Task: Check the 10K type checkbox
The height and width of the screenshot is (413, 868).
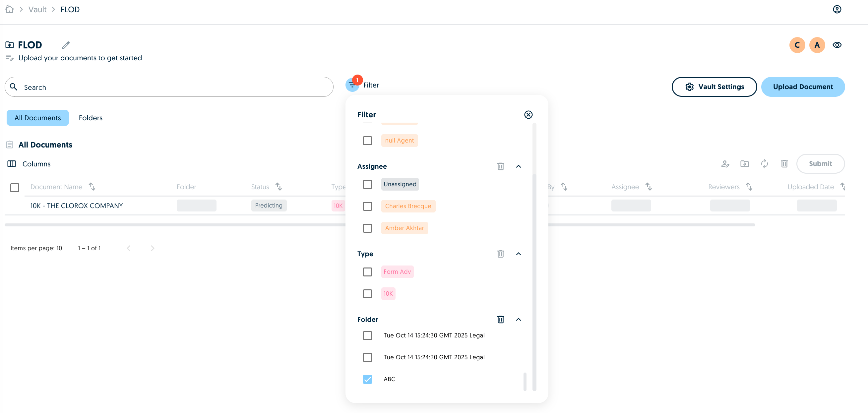Action: click(367, 294)
